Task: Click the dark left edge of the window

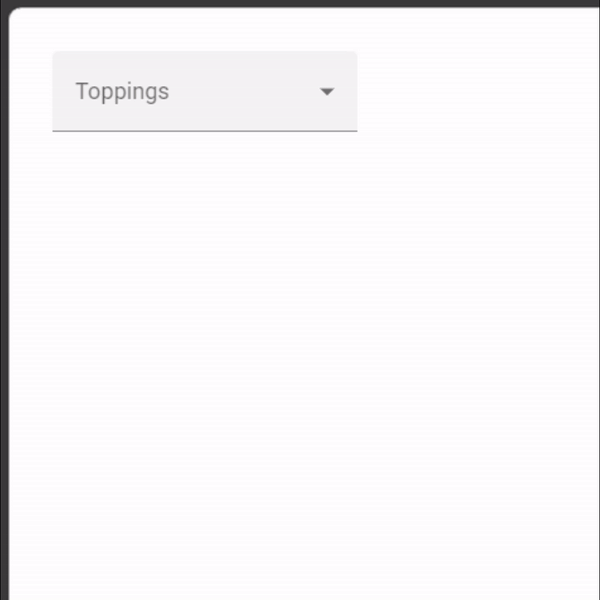Action: coord(4,302)
